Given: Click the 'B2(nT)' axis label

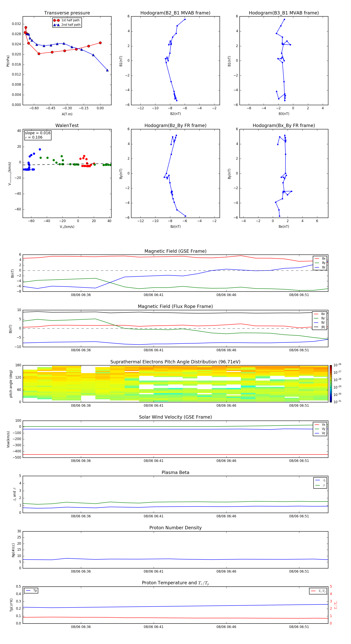Looking at the screenshot, I should tap(175, 114).
